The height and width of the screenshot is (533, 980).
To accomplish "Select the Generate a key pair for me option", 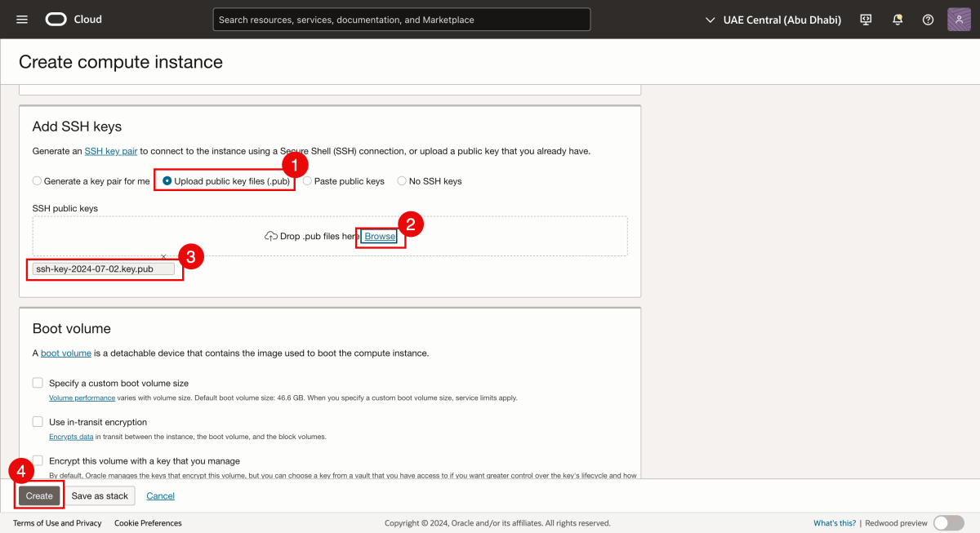I will [x=37, y=180].
